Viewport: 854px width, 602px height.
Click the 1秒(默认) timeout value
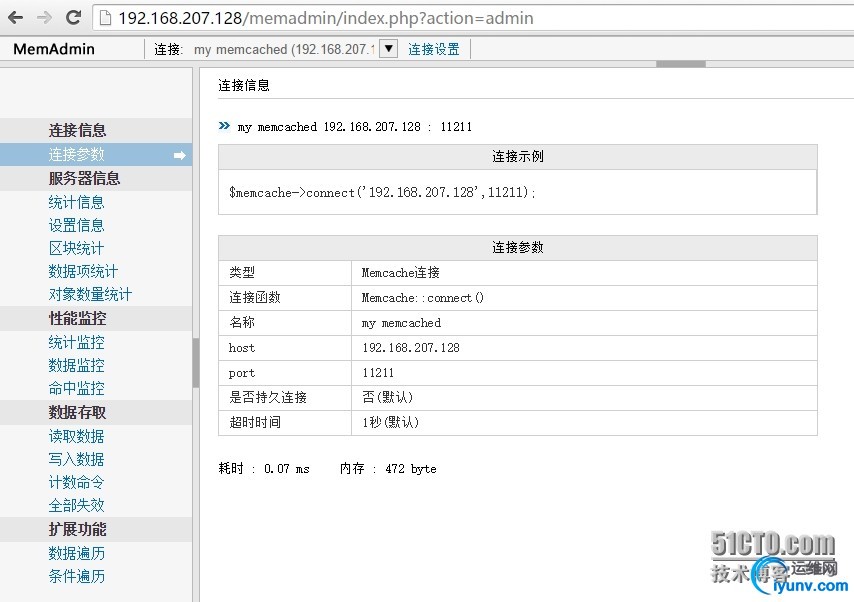pyautogui.click(x=584, y=422)
